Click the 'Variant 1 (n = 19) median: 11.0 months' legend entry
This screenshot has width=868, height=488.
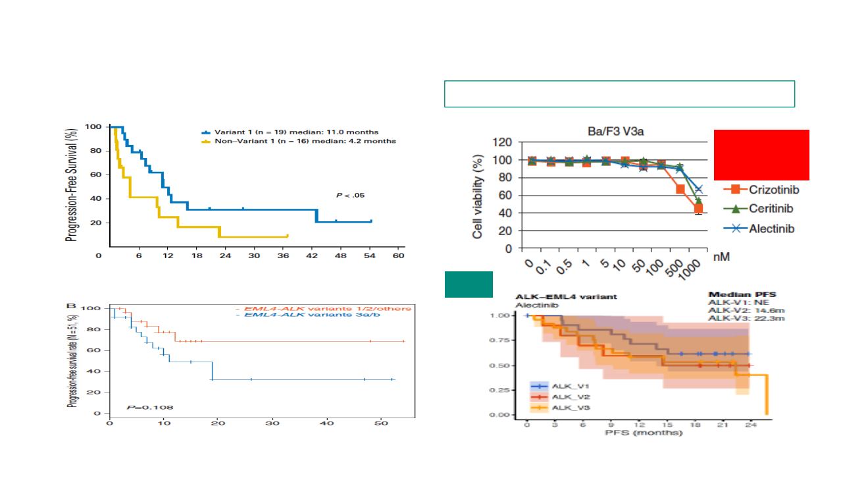290,132
